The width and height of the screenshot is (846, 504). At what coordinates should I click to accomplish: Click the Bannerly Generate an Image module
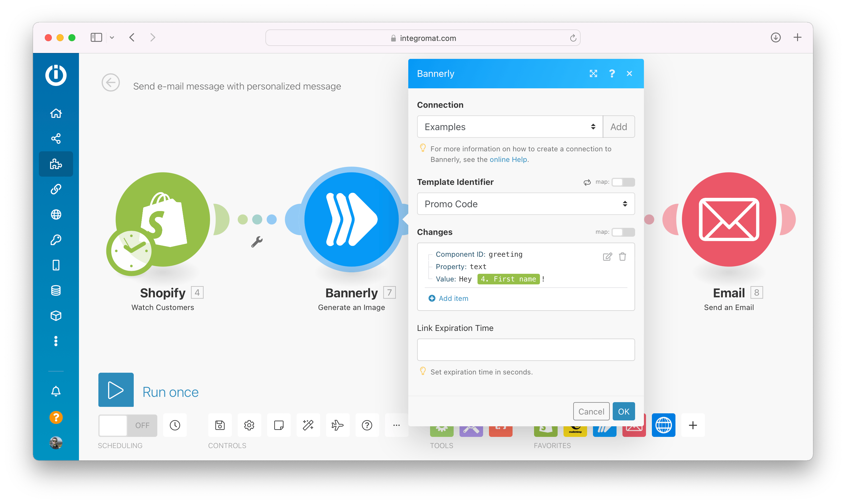(x=351, y=219)
